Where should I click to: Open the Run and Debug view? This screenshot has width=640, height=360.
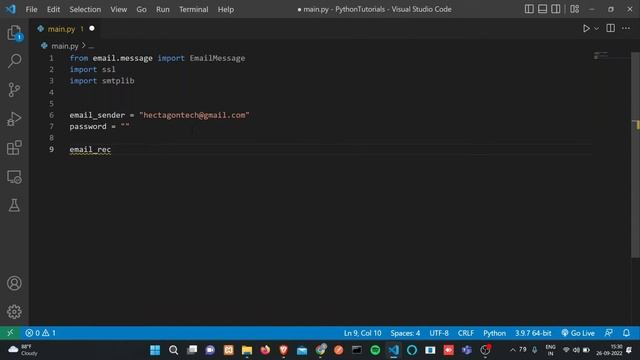pyautogui.click(x=14, y=119)
